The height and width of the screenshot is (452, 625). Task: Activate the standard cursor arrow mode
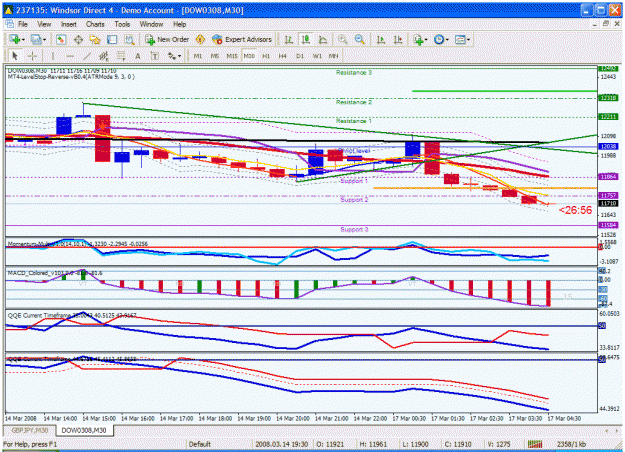[15, 56]
